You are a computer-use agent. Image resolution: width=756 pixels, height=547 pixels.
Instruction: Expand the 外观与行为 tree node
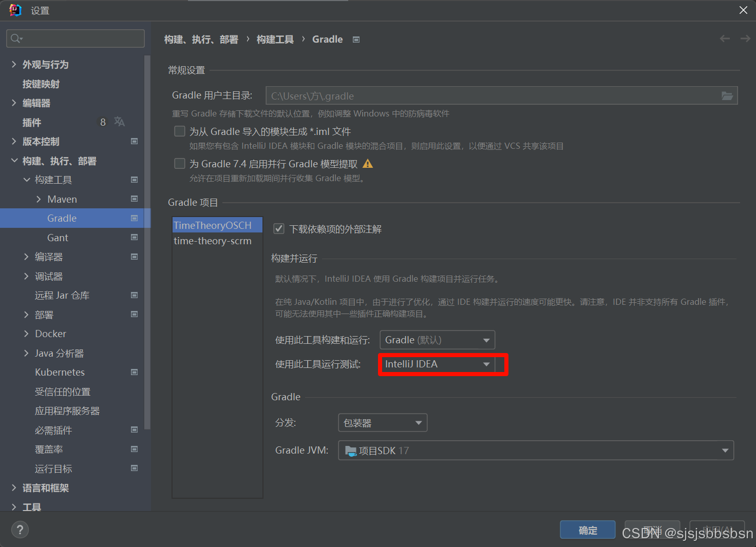(x=14, y=64)
